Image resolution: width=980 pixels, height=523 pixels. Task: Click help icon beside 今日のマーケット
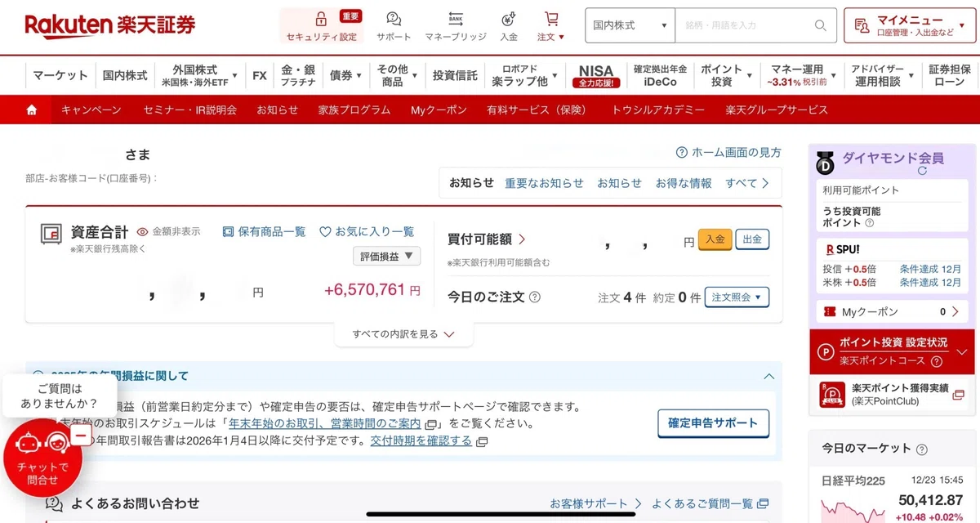pyautogui.click(x=922, y=449)
